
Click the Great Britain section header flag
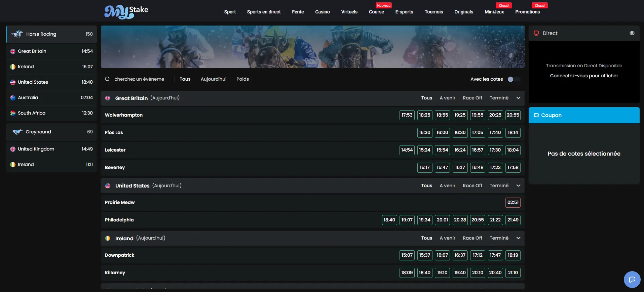tap(108, 98)
